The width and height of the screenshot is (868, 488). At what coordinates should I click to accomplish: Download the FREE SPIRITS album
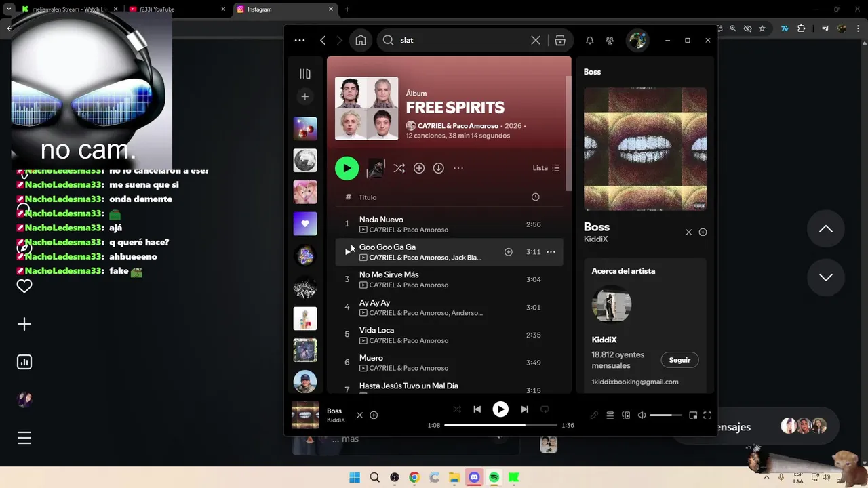(x=439, y=168)
